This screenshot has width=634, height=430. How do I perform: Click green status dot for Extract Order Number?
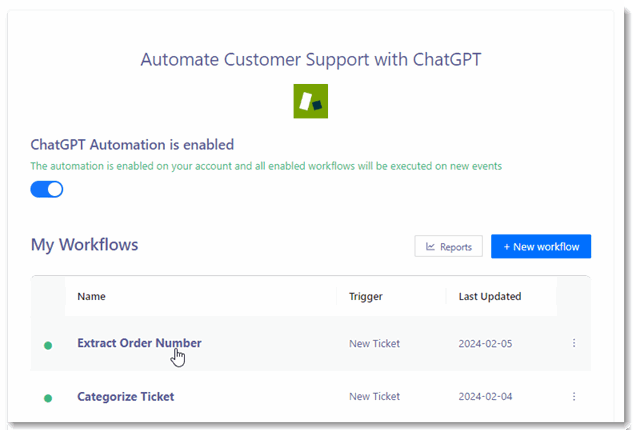point(48,345)
